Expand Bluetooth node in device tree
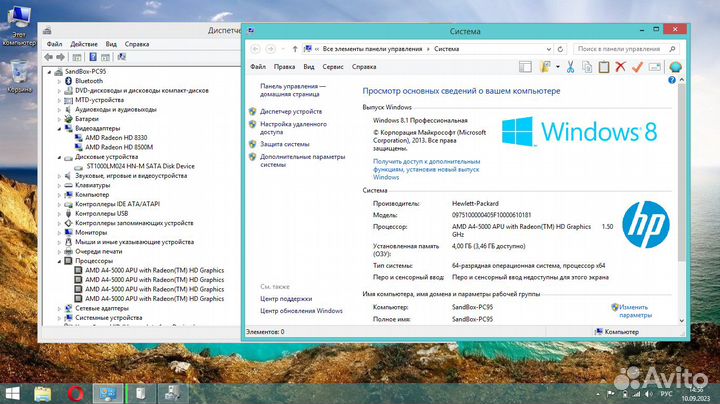 coord(59,81)
